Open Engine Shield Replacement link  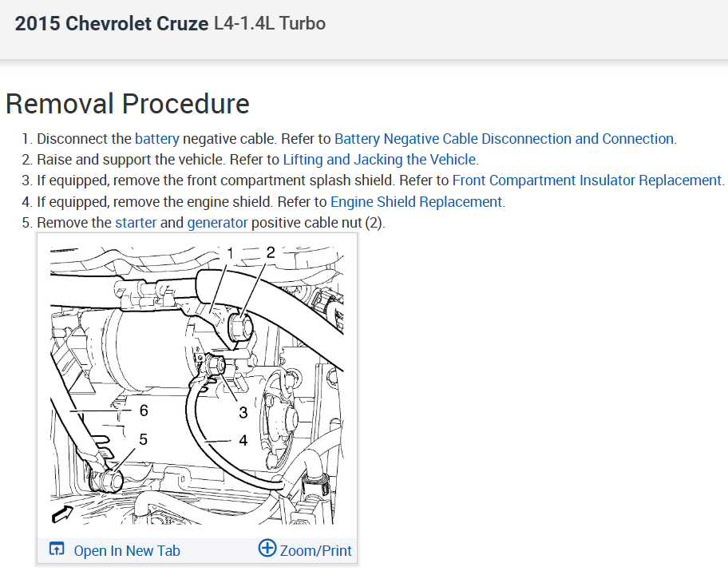(417, 202)
